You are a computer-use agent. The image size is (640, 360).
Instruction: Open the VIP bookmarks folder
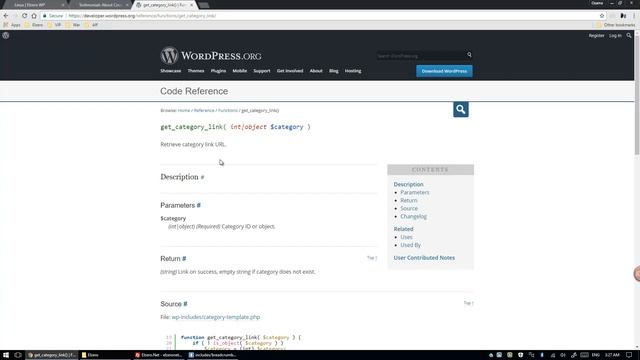54,25
